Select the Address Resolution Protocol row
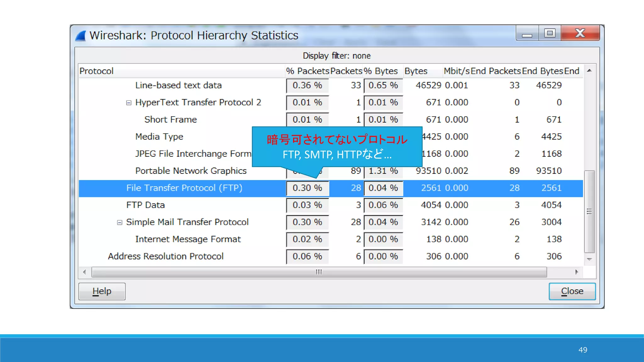Viewport: 644px width, 362px height. coord(166,256)
